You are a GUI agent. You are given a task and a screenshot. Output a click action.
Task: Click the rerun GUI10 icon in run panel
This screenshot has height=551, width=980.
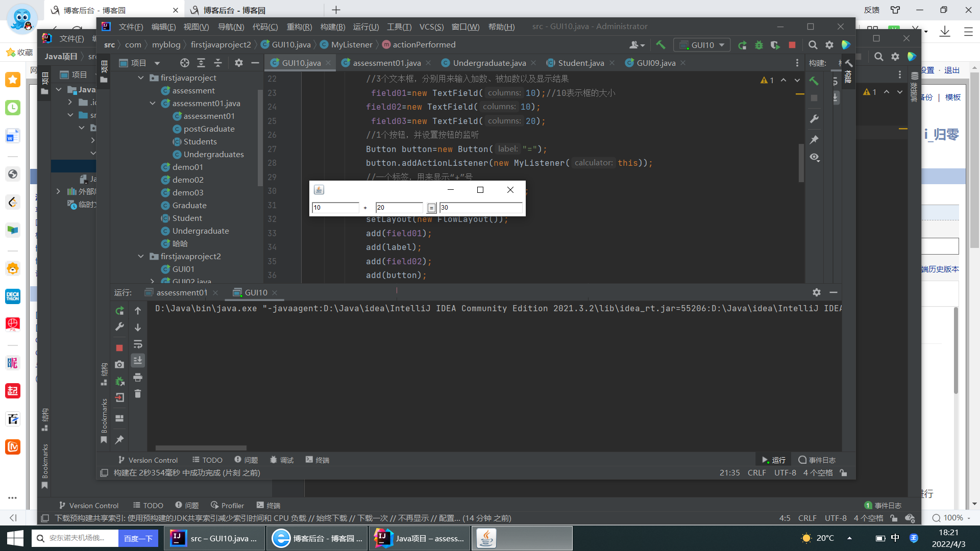point(119,311)
